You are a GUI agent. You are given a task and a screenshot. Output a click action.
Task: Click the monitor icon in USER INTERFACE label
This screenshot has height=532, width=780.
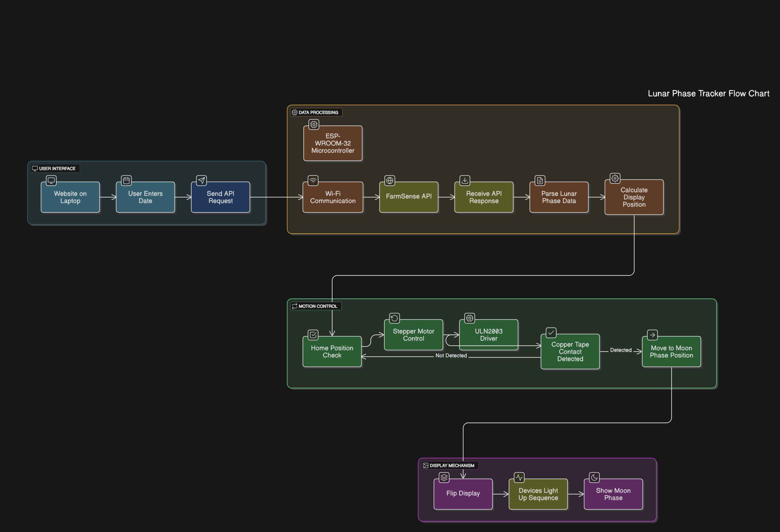(35, 168)
